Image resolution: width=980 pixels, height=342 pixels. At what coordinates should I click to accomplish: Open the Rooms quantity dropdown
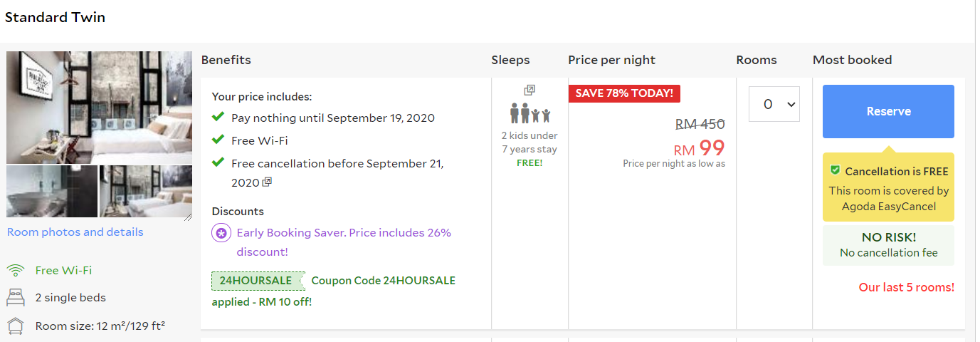774,105
